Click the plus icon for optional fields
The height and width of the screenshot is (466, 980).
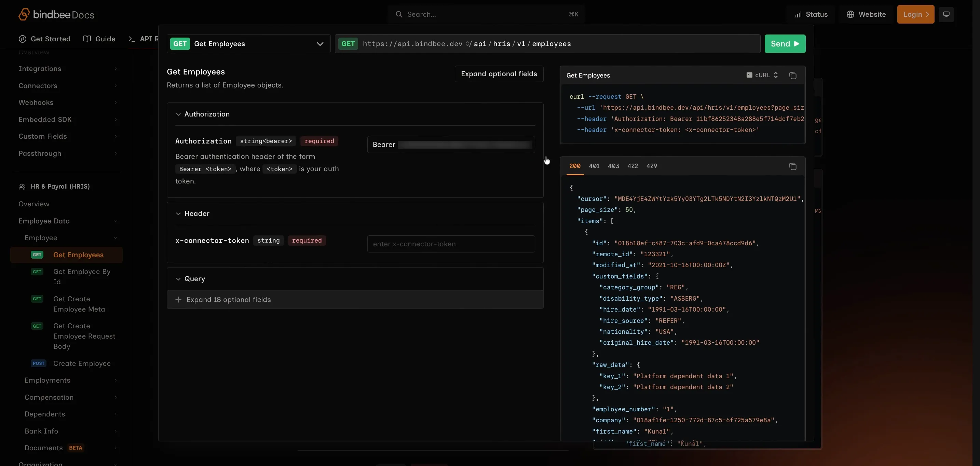[178, 300]
